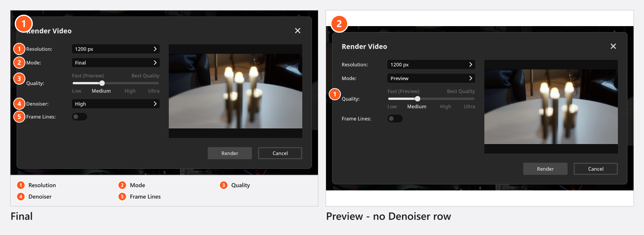Click candle preview thumbnail in Preview dialog
This screenshot has width=644, height=235.
click(551, 107)
